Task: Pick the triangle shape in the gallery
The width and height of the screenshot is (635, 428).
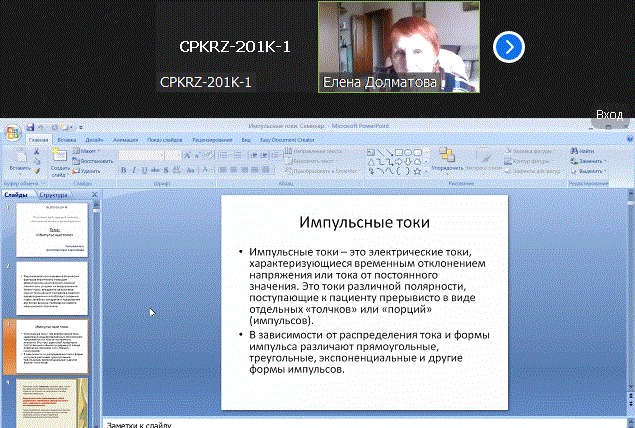Action: [x=371, y=162]
